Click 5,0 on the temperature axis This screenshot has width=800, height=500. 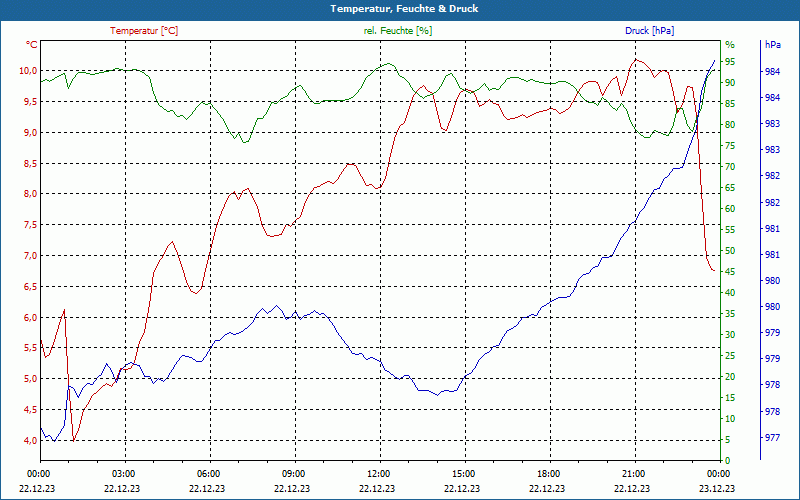coord(31,379)
